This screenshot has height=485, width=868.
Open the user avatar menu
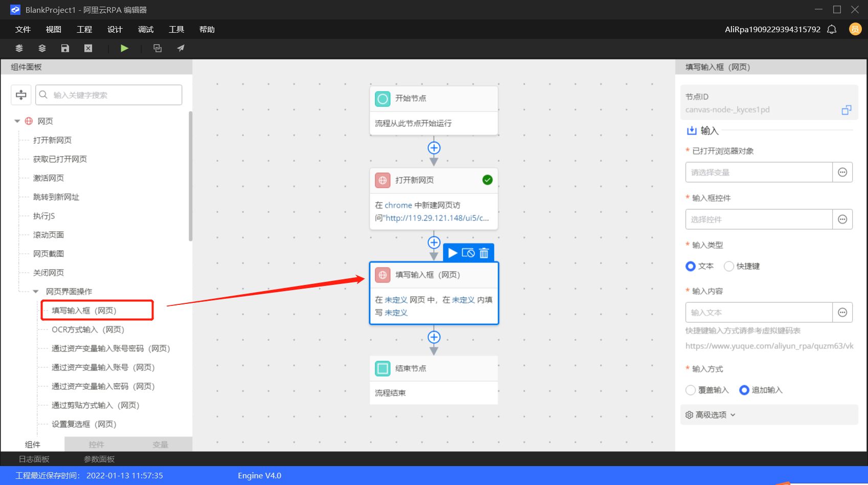(855, 29)
